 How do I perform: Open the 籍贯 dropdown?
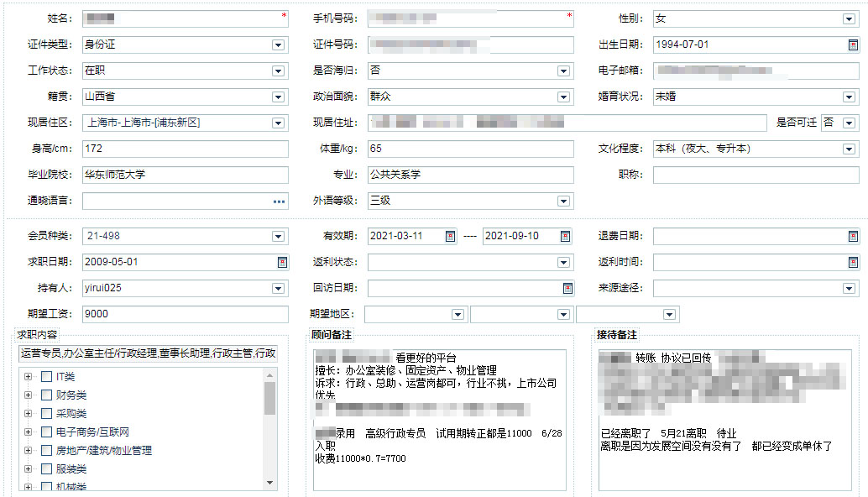click(278, 97)
